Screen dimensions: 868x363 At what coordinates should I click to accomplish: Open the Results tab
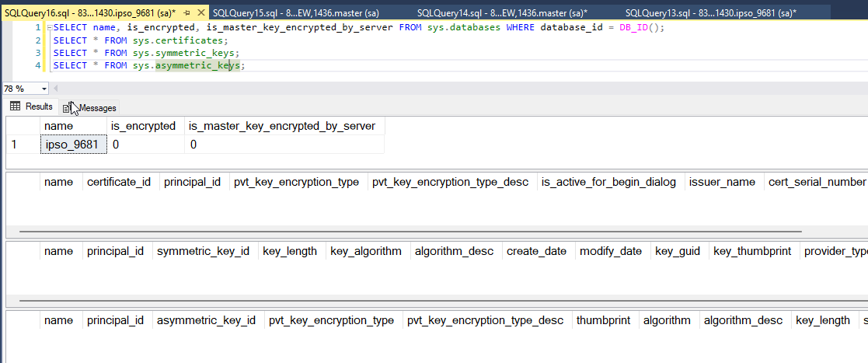coord(32,106)
